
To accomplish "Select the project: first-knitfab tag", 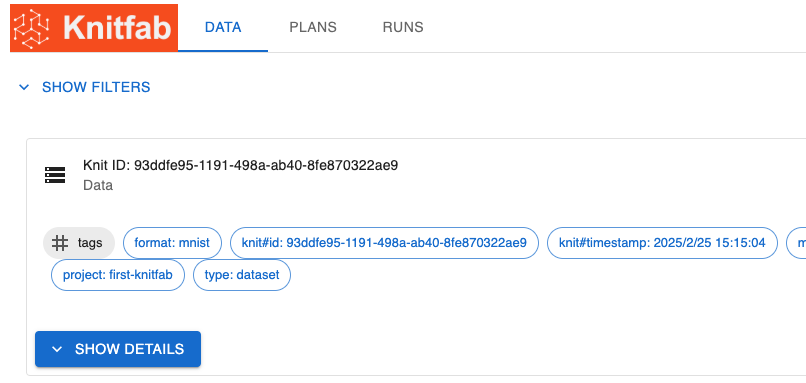I will point(118,275).
